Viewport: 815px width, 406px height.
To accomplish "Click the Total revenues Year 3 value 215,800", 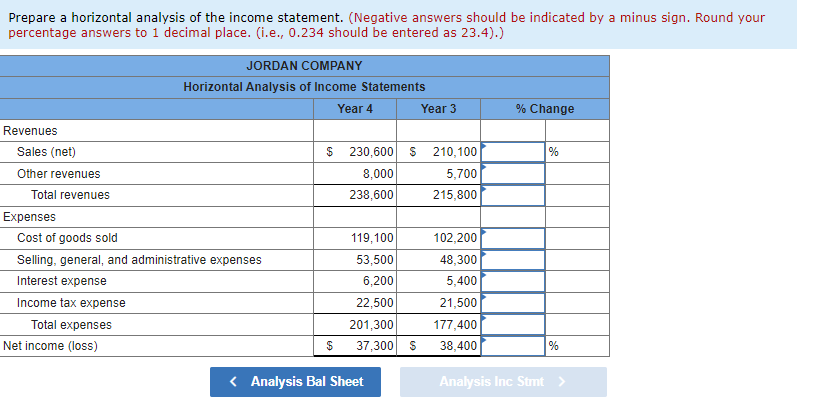I will coord(455,195).
